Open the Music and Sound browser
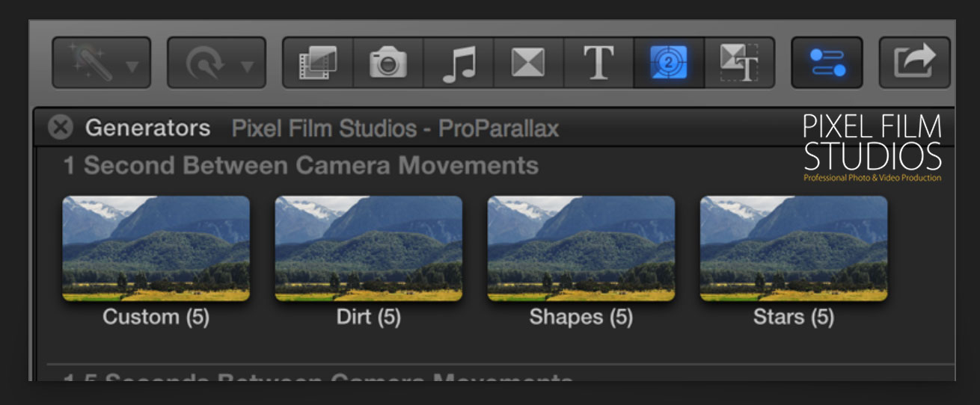This screenshot has height=405, width=980. tap(458, 63)
